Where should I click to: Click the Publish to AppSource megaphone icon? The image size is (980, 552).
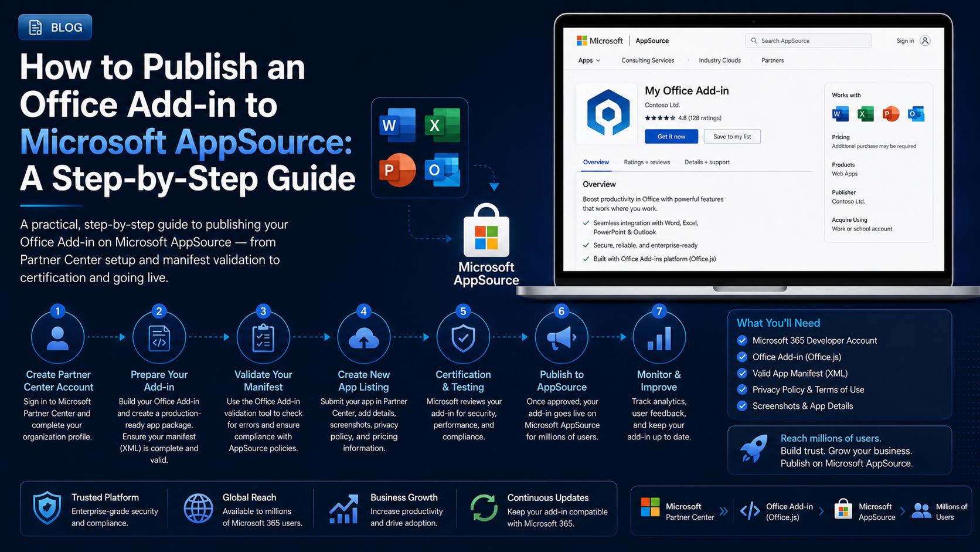point(561,338)
